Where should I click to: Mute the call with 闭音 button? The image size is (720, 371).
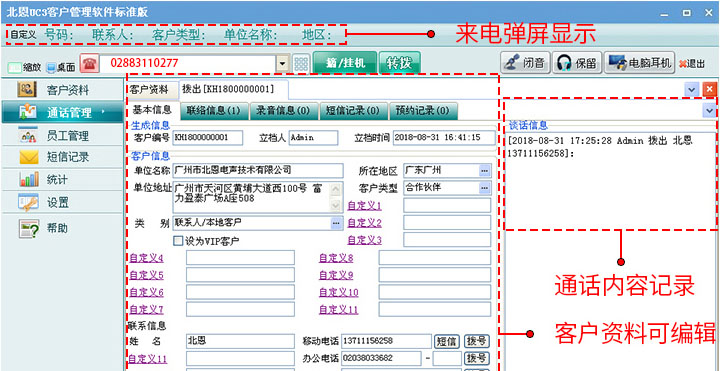tap(525, 63)
